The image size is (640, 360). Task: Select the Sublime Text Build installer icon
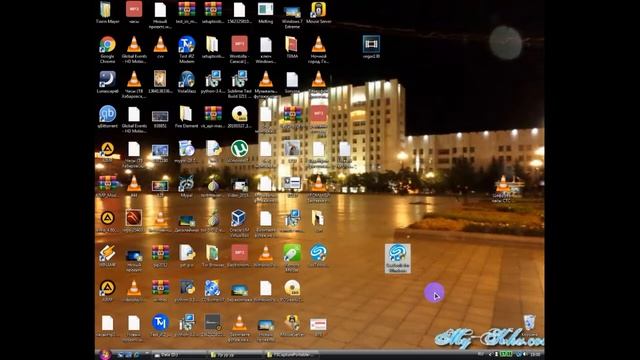239,80
